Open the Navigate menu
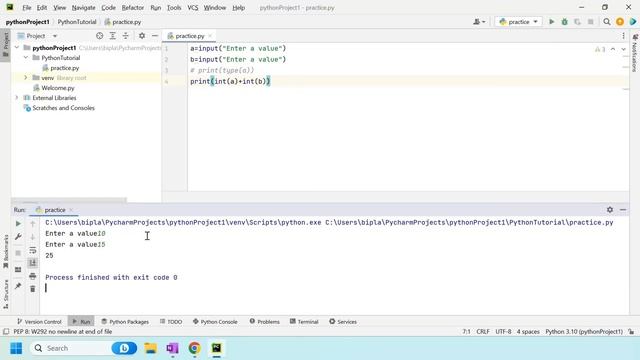 (83, 7)
